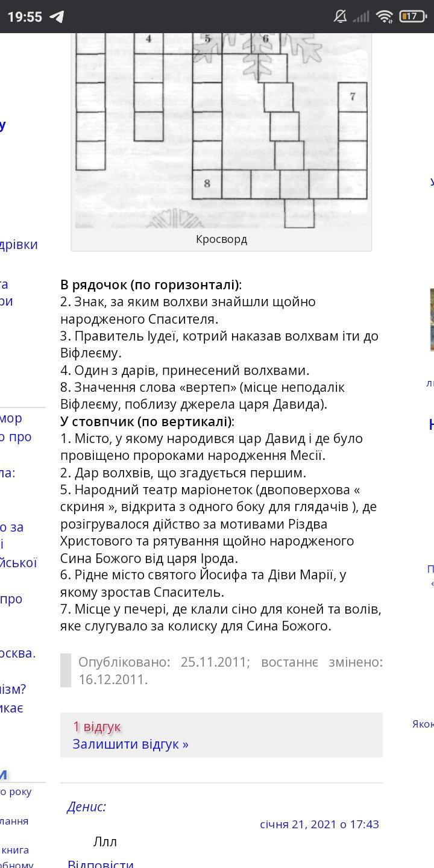Screen dimensions: 434x868
Task: Open sidebar link ending with о року
Action: point(16,791)
